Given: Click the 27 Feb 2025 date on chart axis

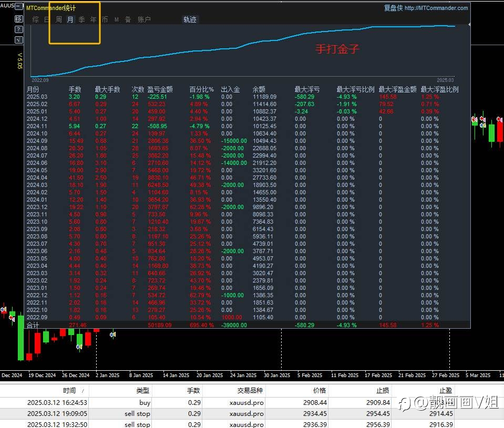Looking at the screenshot, I should pos(446,375).
